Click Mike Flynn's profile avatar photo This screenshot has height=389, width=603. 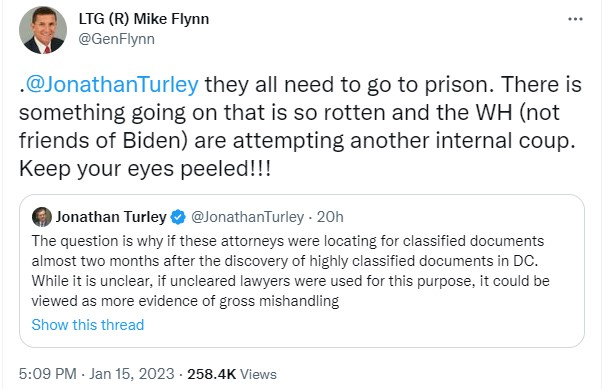click(x=43, y=30)
